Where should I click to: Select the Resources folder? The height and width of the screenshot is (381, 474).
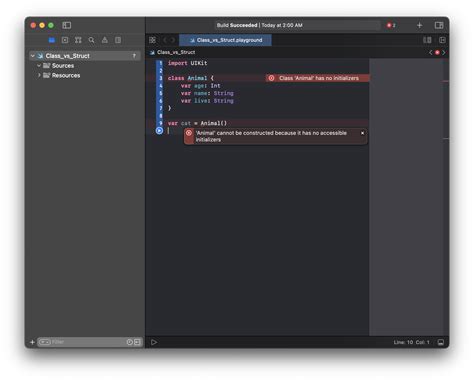pos(66,75)
